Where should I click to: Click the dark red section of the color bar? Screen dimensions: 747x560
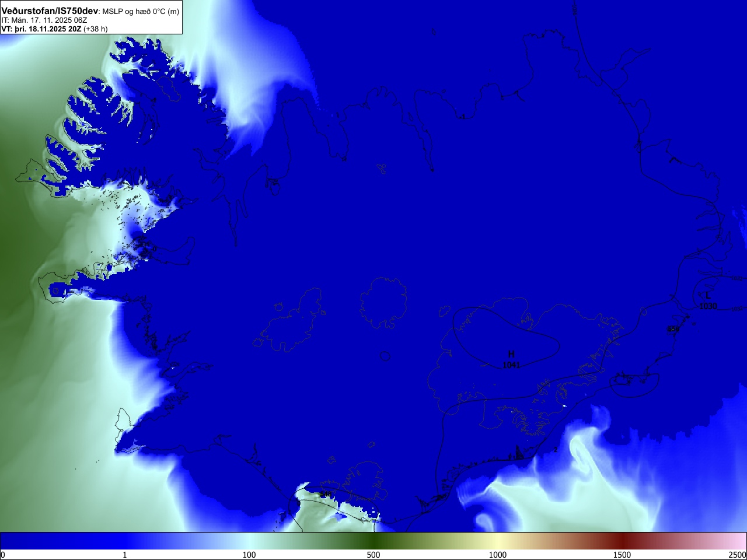click(x=622, y=541)
